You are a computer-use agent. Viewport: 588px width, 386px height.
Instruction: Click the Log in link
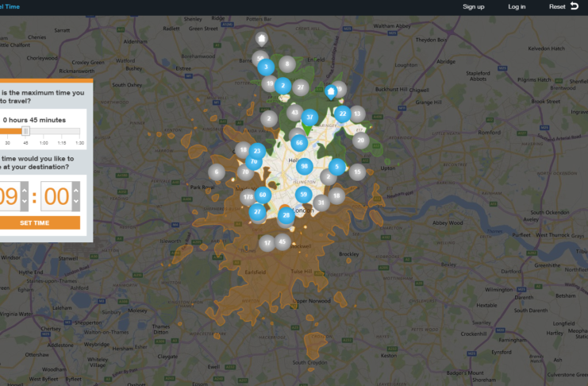(517, 6)
